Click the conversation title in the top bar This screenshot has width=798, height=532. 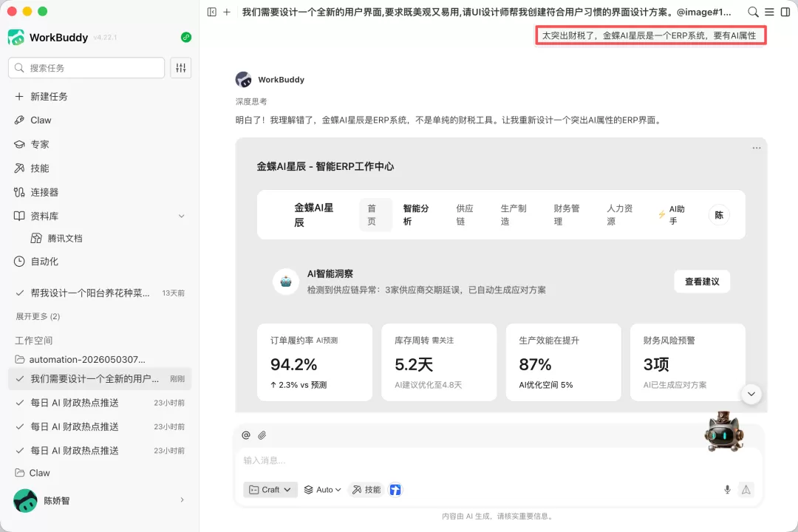pyautogui.click(x=486, y=12)
